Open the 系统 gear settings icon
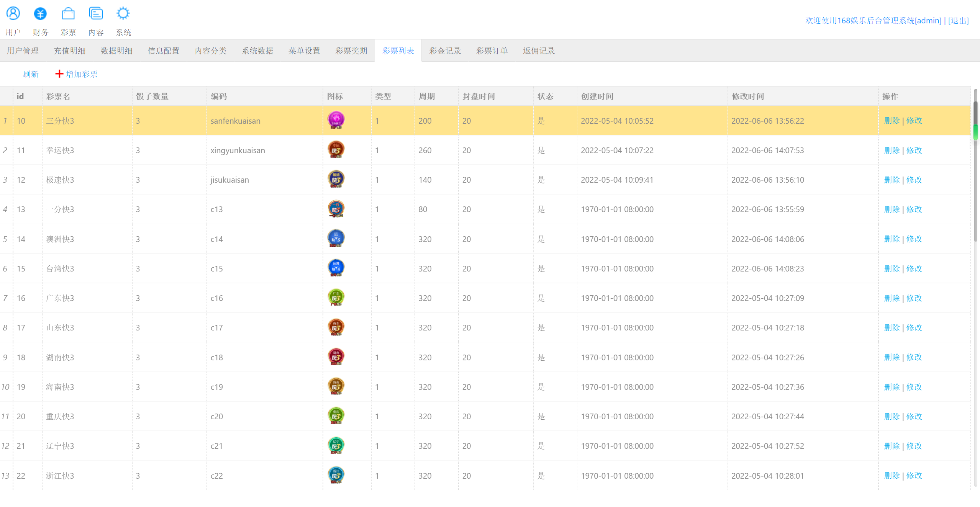This screenshot has width=980, height=507. click(x=123, y=14)
